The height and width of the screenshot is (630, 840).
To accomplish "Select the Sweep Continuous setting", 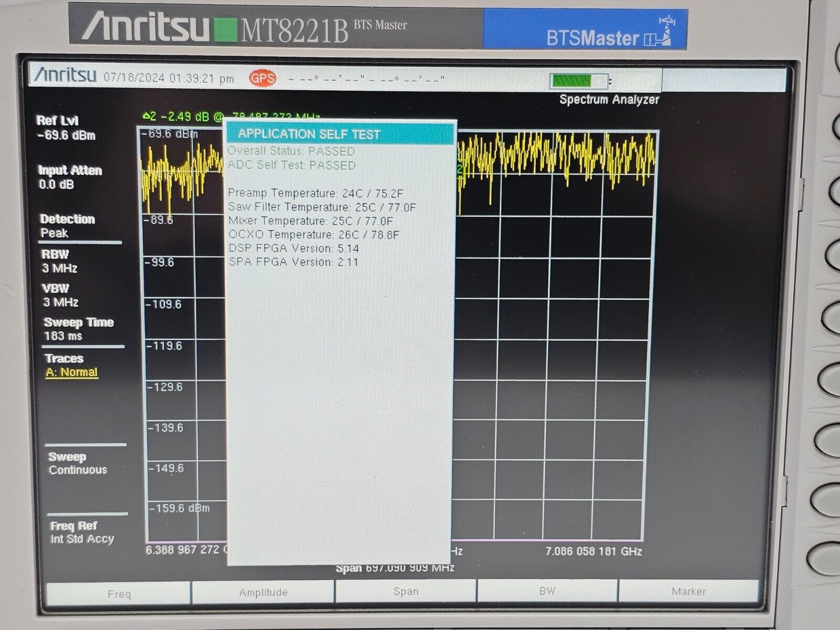I will (x=78, y=463).
